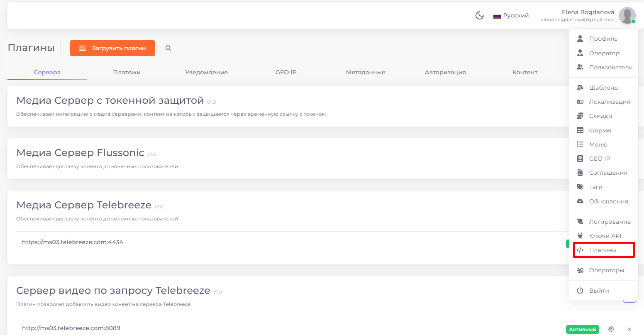Click the GEO IP passport icon in dropdown
Image resolution: width=644 pixels, height=335 pixels.
click(x=580, y=159)
